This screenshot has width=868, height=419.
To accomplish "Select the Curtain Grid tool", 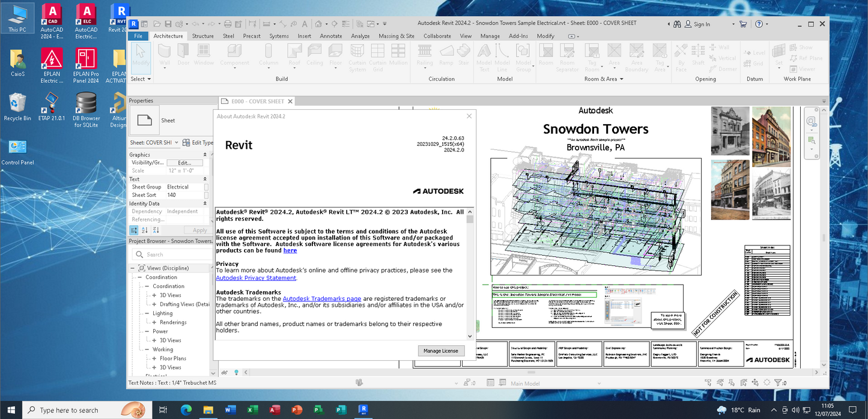I will tap(378, 58).
